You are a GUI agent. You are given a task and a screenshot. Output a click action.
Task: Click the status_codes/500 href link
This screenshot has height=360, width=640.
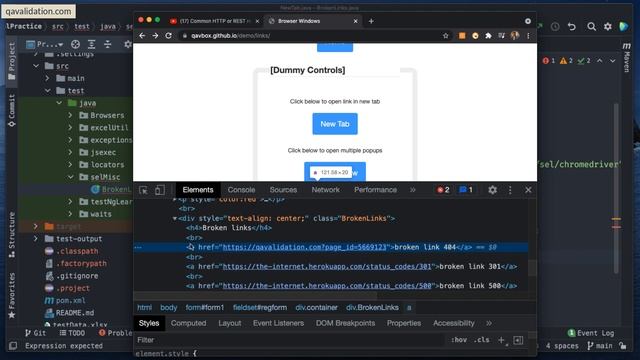coord(327,286)
